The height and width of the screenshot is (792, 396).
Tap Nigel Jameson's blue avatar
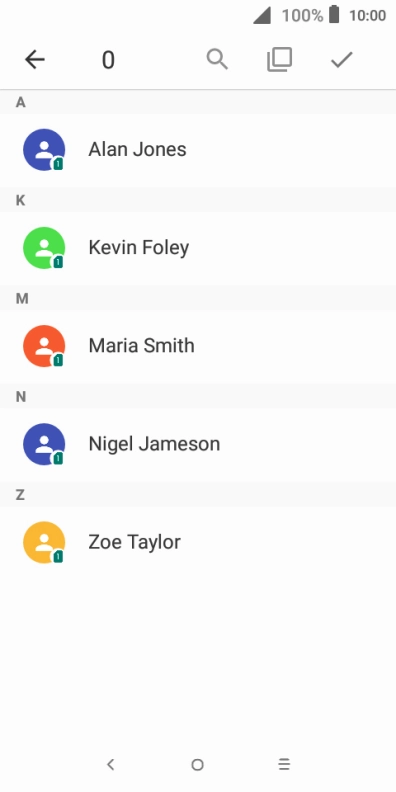point(44,444)
